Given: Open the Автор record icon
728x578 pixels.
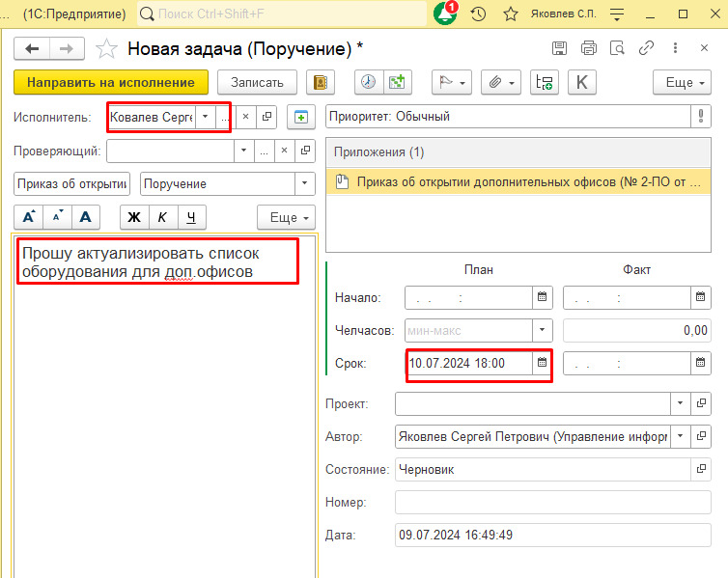Looking at the screenshot, I should pyautogui.click(x=701, y=436).
